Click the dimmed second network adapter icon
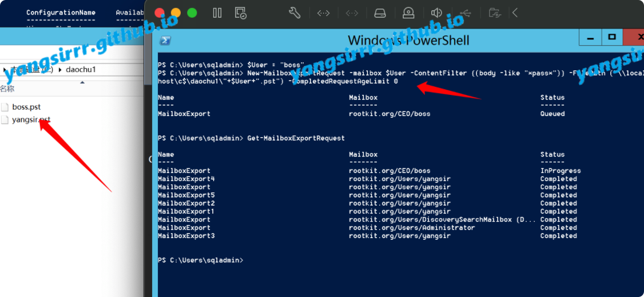This screenshot has width=644, height=297. click(x=352, y=13)
